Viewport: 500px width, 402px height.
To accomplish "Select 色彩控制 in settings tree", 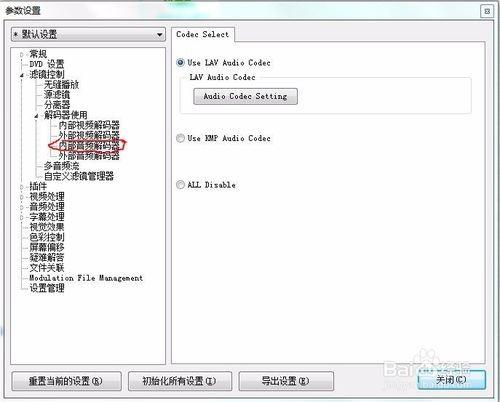I will (47, 237).
